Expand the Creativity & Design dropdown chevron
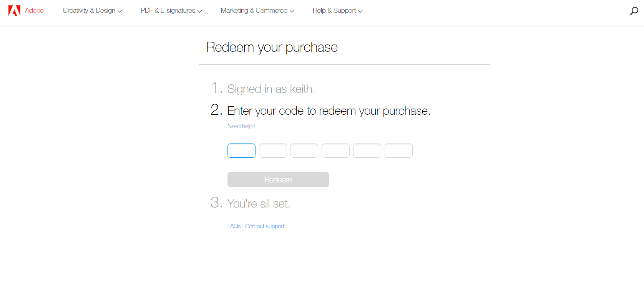644x300 pixels. [120, 11]
